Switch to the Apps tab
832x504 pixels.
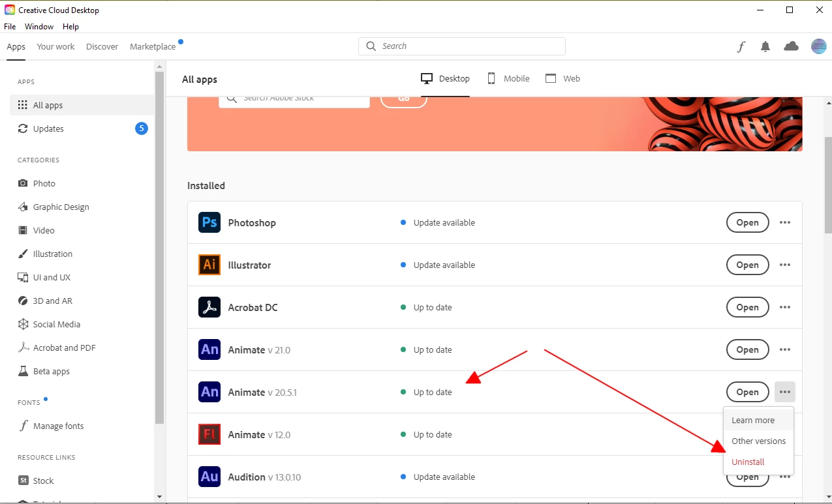(x=16, y=46)
